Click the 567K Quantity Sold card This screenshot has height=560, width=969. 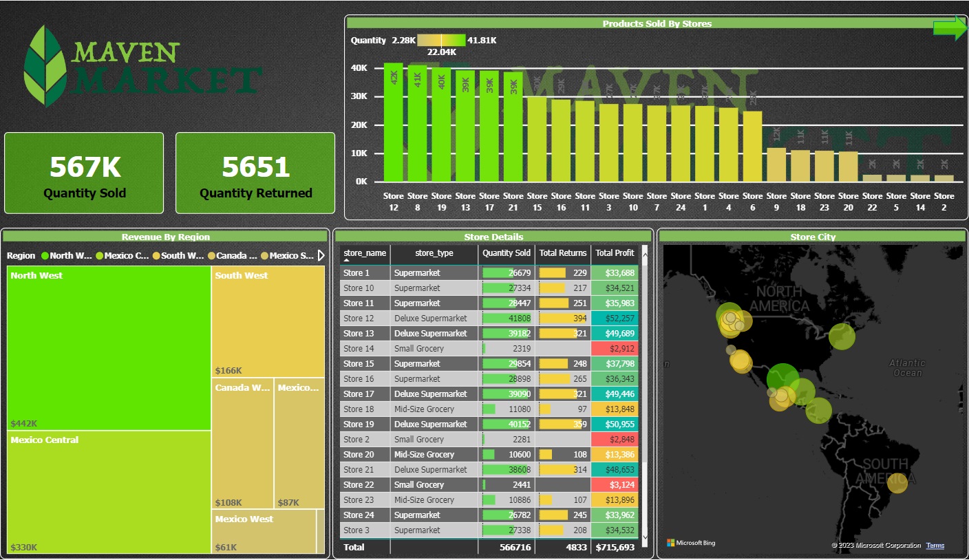84,173
